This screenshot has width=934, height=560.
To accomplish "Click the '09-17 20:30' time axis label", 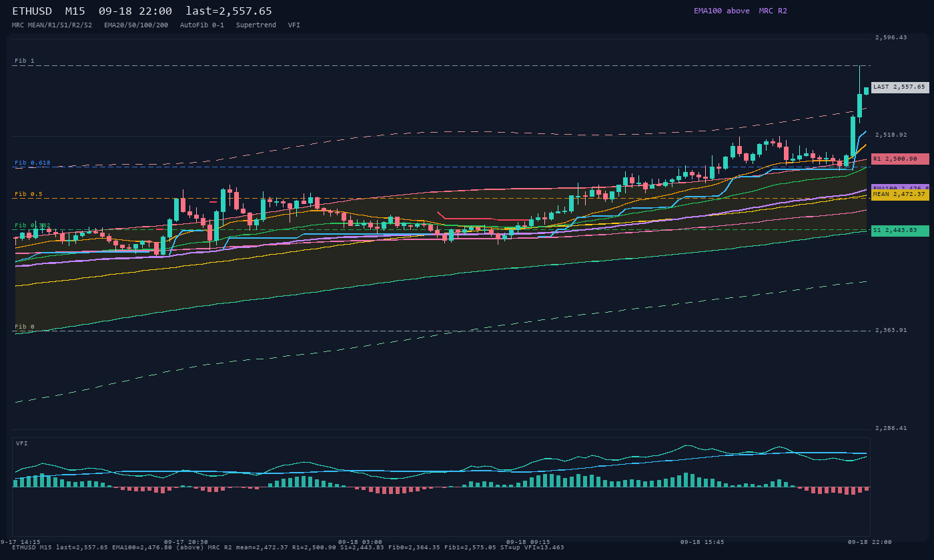I will tap(186, 542).
